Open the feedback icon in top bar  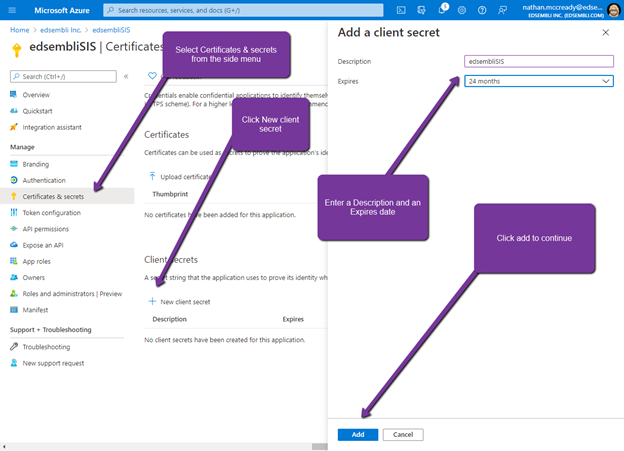click(502, 10)
